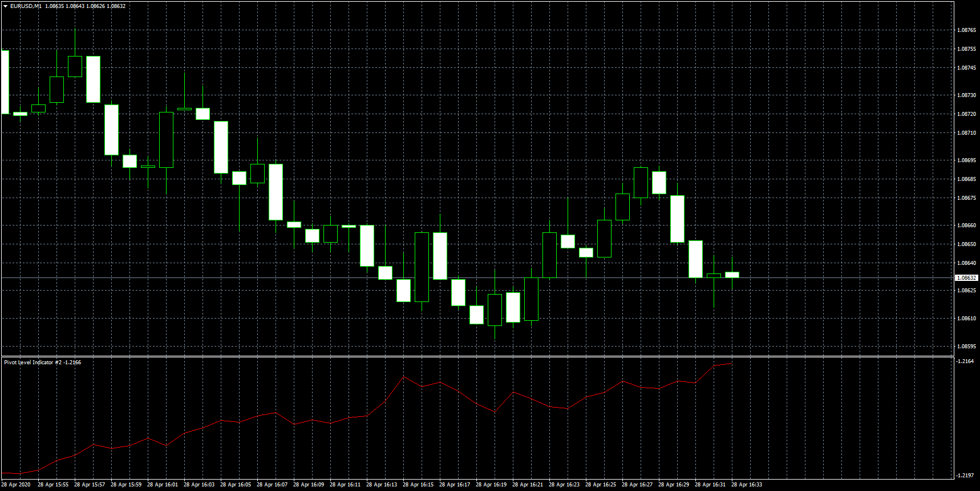Click time axis label 28 Apr 16:09
Image resolution: width=980 pixels, height=491 pixels.
click(x=309, y=485)
